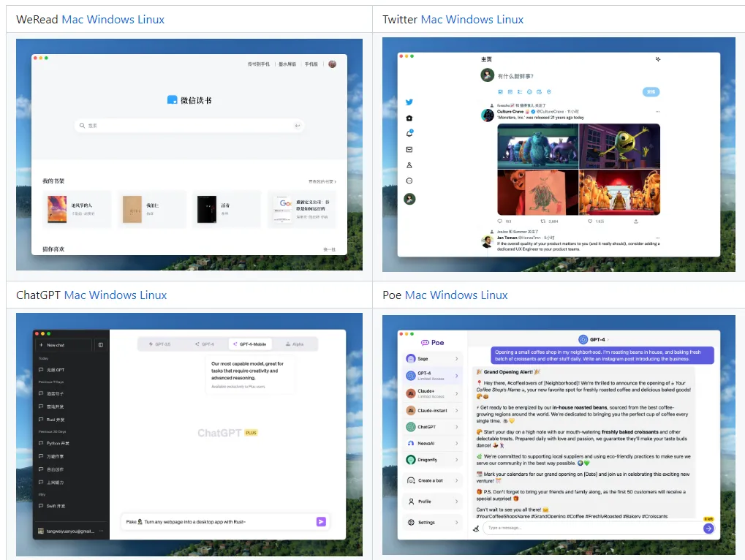745x560 pixels.
Task: Click the ChatGPT purple send arrow
Action: 320,521
